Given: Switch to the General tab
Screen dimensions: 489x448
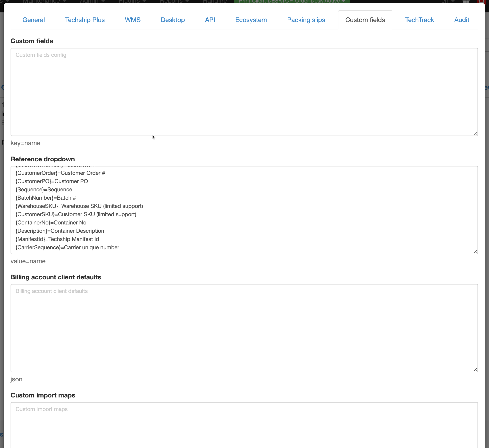Looking at the screenshot, I should (34, 20).
